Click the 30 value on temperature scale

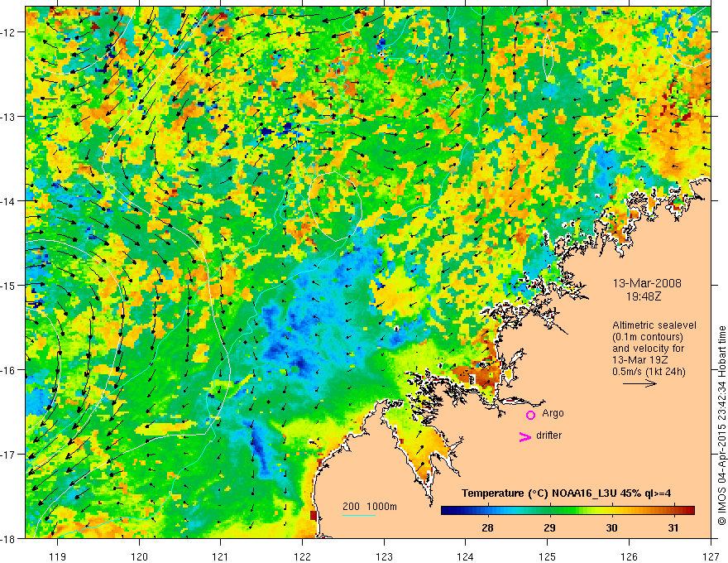pos(611,527)
